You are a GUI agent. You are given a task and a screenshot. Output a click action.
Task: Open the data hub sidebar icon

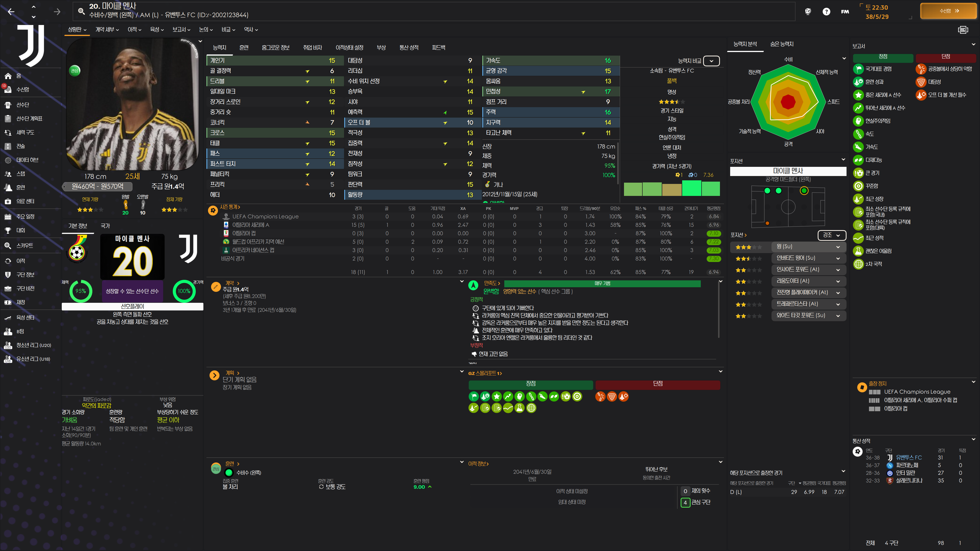point(8,160)
